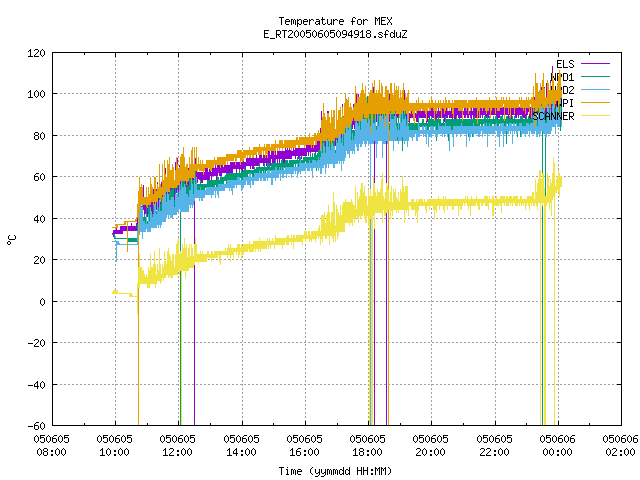Screen dimensions: 640x480
Task: Click the x-axis label 050605 16:00
Action: coord(304,446)
